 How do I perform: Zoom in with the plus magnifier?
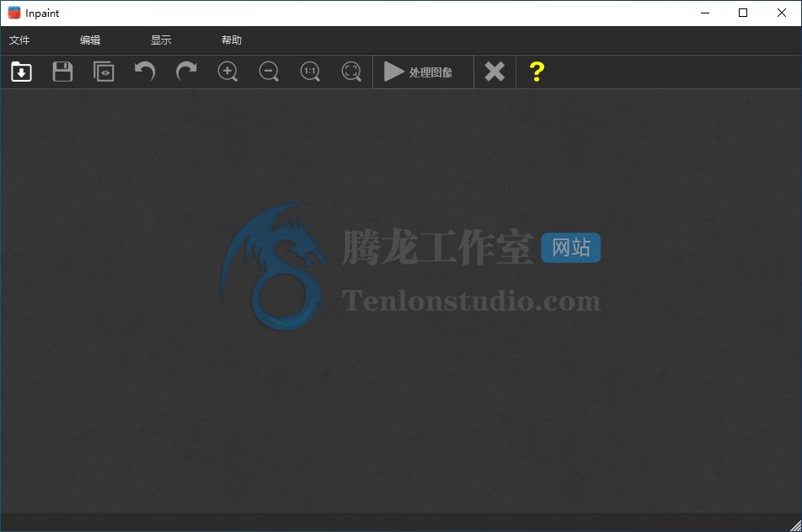tap(227, 72)
